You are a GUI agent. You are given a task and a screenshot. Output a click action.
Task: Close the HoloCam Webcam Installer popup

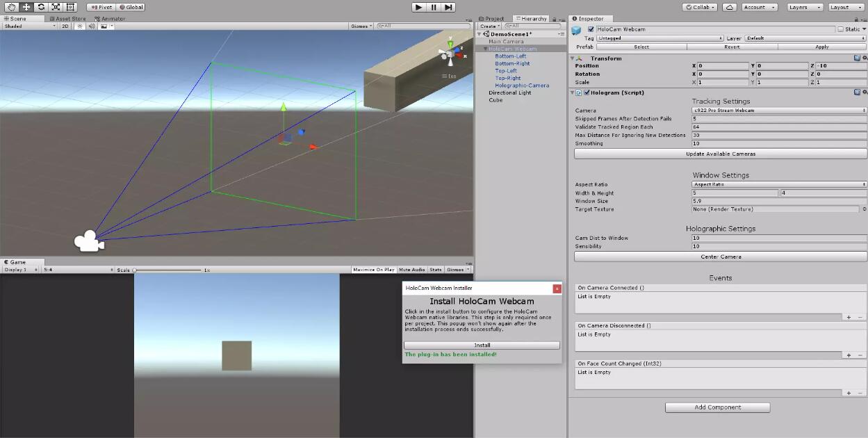[557, 288]
